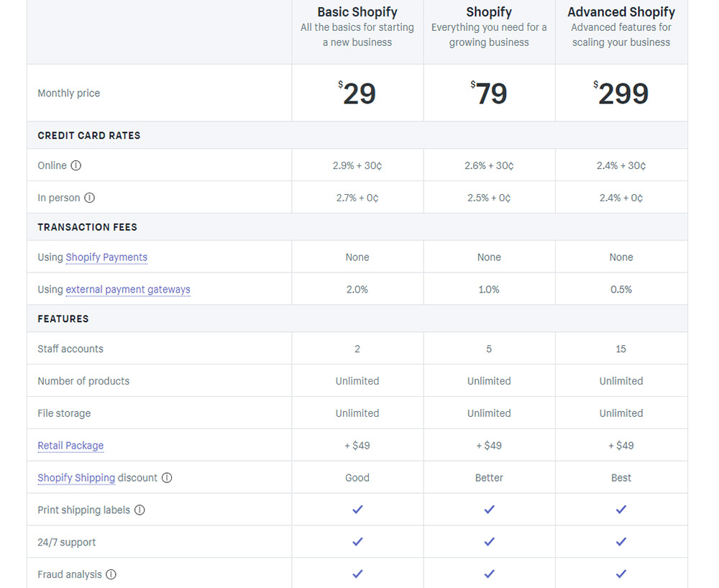
Task: Click the Shopify plan 24/7 support checkmark
Action: [x=489, y=542]
